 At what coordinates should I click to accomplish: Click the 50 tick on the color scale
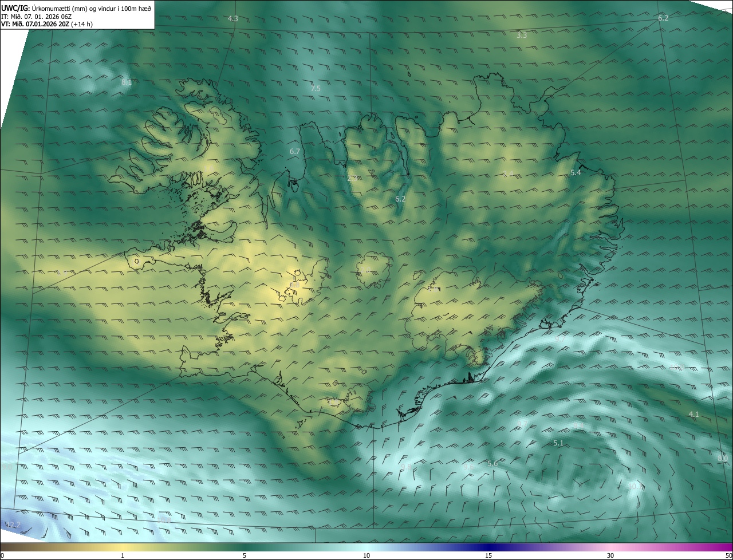[x=728, y=555]
